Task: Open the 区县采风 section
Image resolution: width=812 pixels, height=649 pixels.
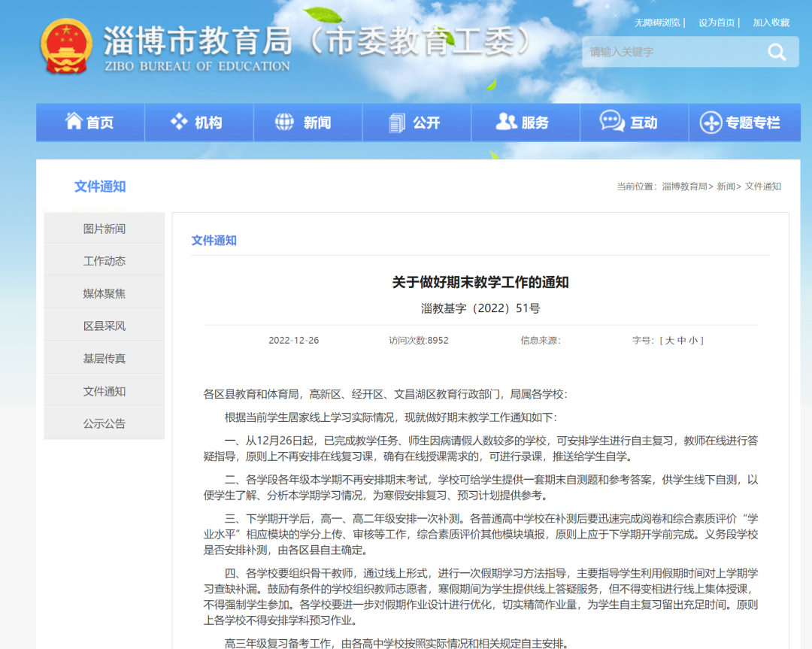Action: 104,326
